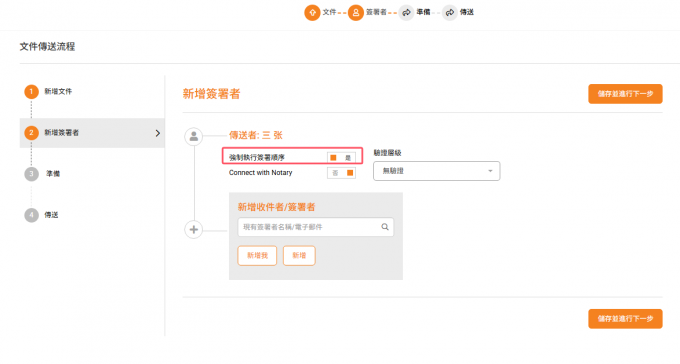This screenshot has height=364, width=680.
Task: Click the search magnifier icon in signer field
Action: tap(385, 227)
